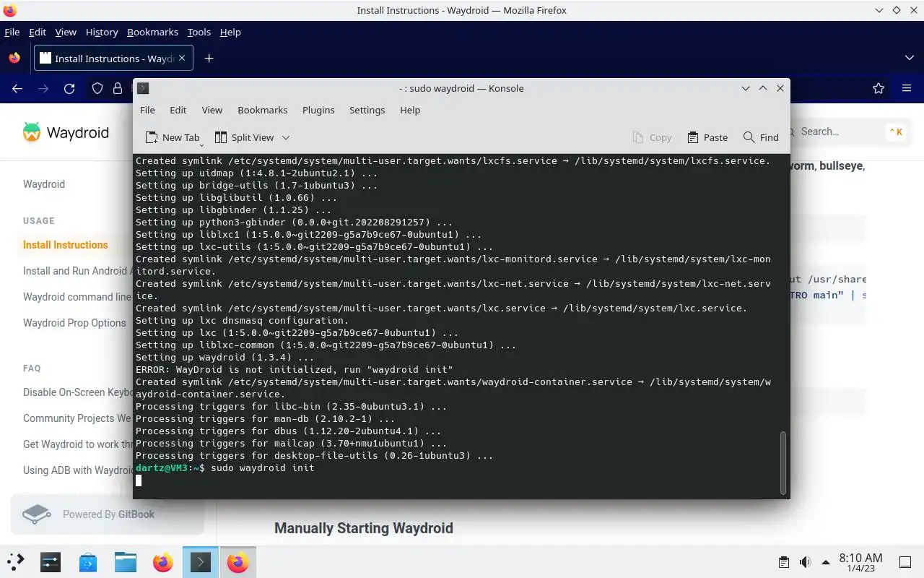Open Get Waydroid to work FAQ link

78,444
